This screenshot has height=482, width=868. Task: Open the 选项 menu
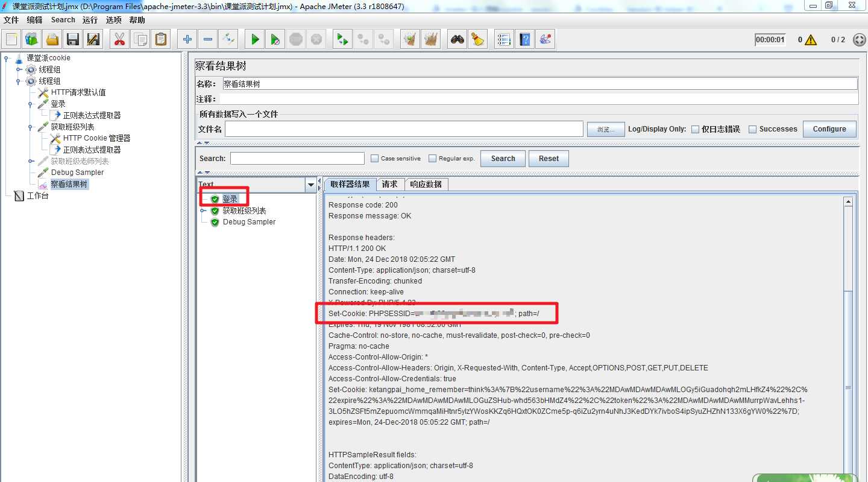click(x=114, y=20)
